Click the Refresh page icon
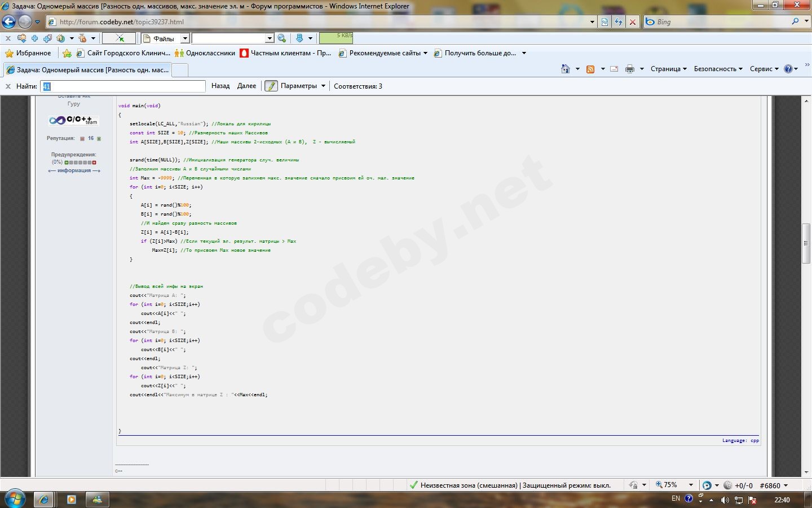This screenshot has width=812, height=508. pos(619,22)
